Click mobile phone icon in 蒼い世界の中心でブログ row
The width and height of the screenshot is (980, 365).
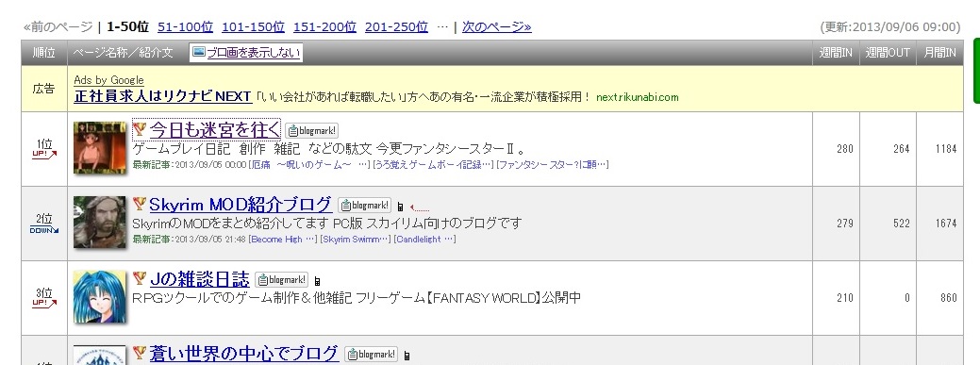(407, 356)
